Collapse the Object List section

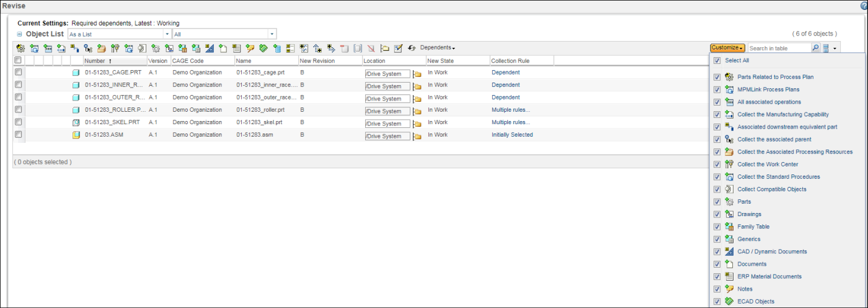pos(19,34)
